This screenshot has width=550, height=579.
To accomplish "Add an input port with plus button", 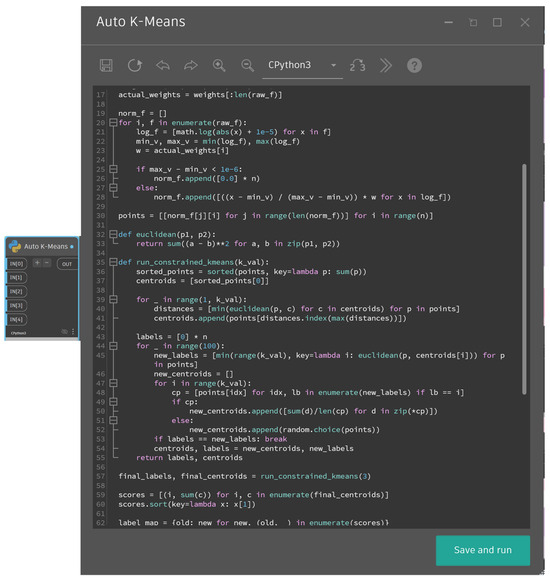I will point(37,263).
